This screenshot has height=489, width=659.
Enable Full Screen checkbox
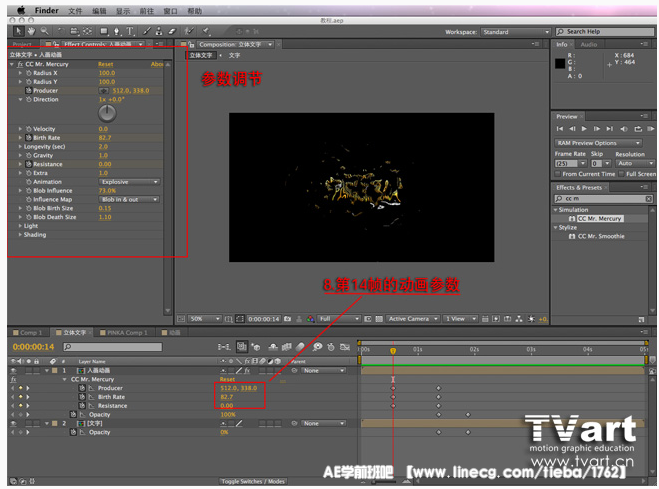(x=621, y=174)
